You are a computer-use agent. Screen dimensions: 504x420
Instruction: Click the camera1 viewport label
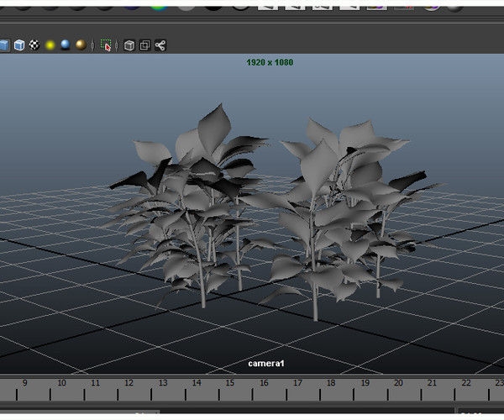click(x=266, y=364)
